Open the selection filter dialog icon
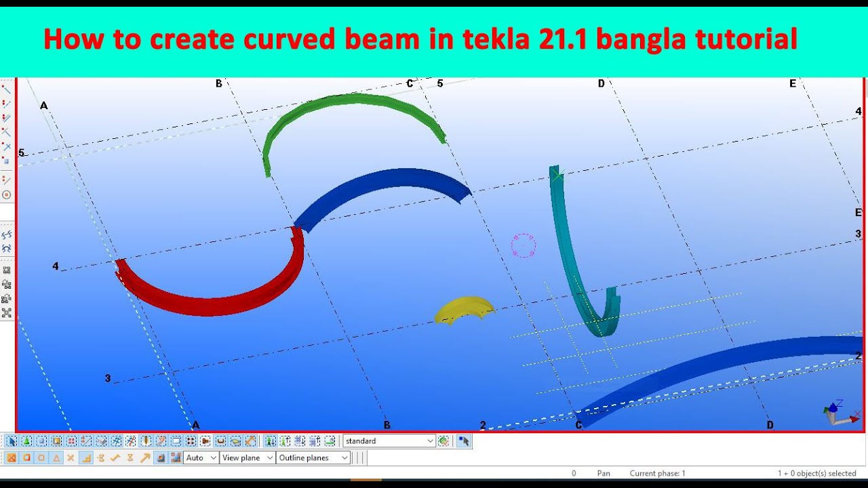This screenshot has width=868, height=488. click(x=443, y=441)
